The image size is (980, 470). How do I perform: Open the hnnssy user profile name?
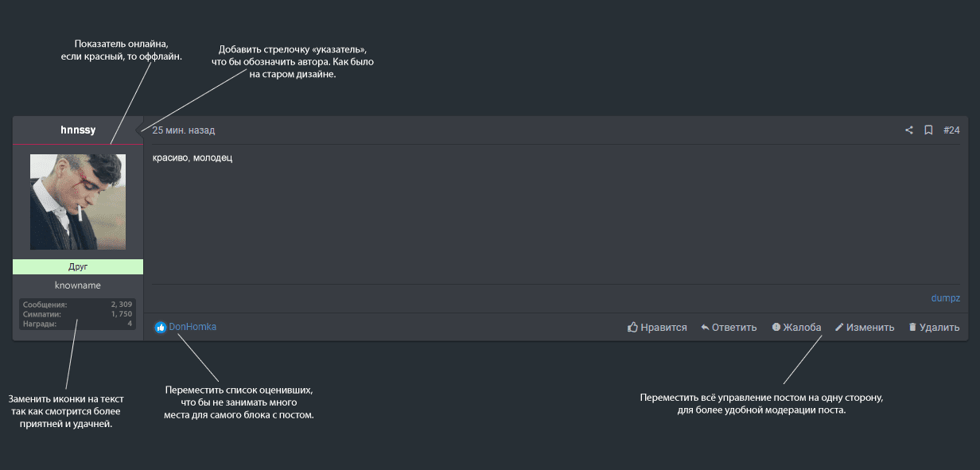pyautogui.click(x=78, y=130)
